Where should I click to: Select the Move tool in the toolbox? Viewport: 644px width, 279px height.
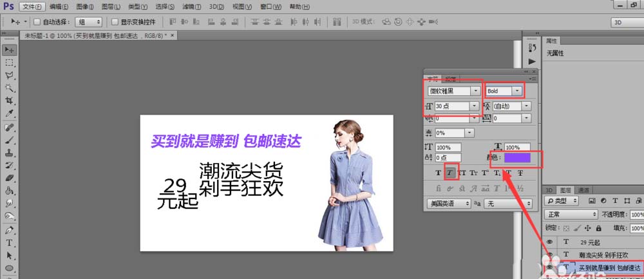coord(9,50)
